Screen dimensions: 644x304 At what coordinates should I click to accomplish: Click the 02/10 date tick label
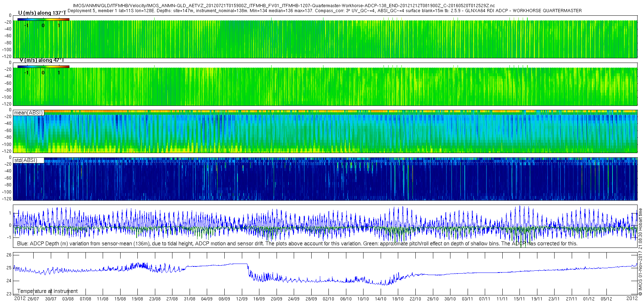(328, 299)
